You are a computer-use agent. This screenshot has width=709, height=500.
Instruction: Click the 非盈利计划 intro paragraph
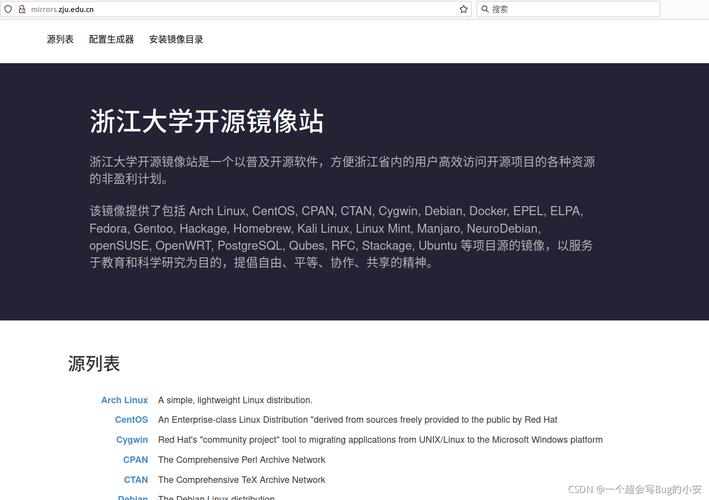tap(342, 170)
